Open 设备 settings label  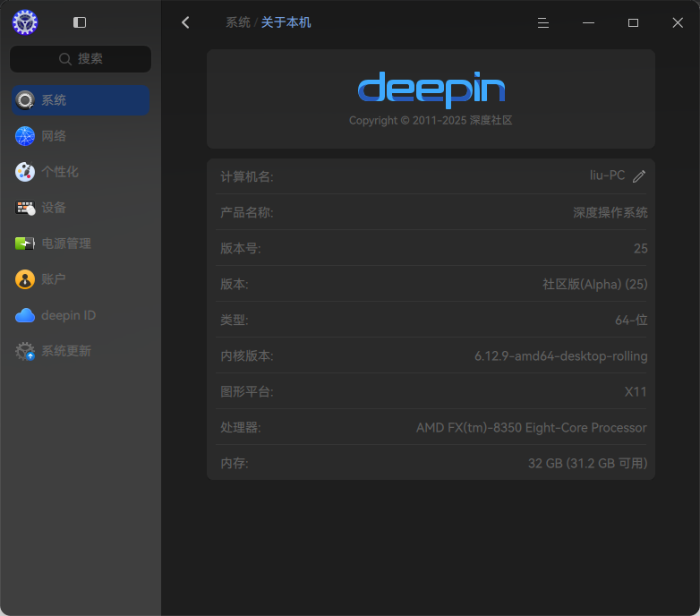54,208
